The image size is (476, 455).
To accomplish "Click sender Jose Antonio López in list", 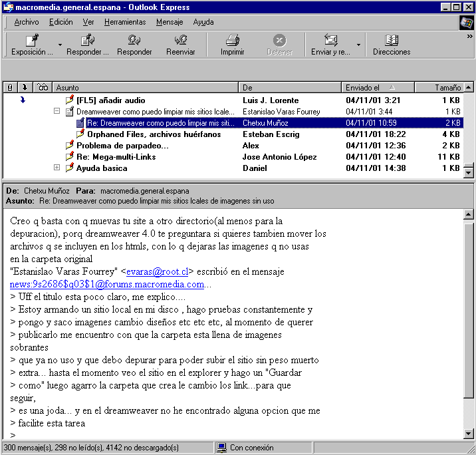I will [x=279, y=157].
